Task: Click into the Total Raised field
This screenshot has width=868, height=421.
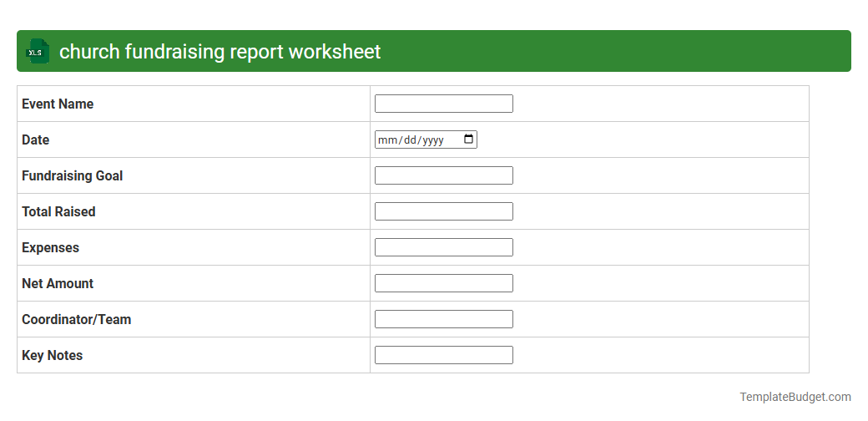Action: [x=443, y=211]
